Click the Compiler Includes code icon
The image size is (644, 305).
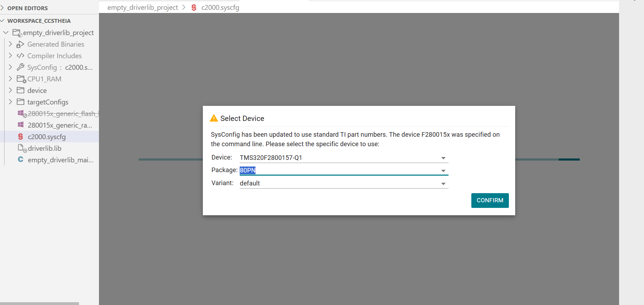click(x=20, y=56)
